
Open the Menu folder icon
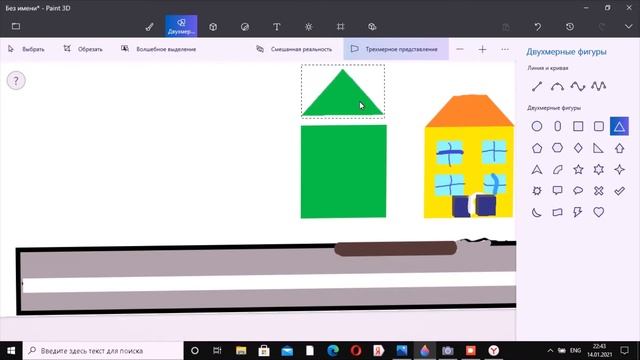tap(16, 27)
